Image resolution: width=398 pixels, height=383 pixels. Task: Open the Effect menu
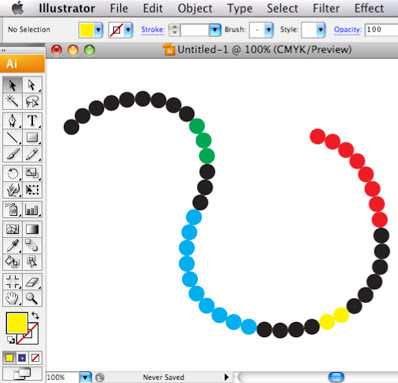(x=369, y=8)
